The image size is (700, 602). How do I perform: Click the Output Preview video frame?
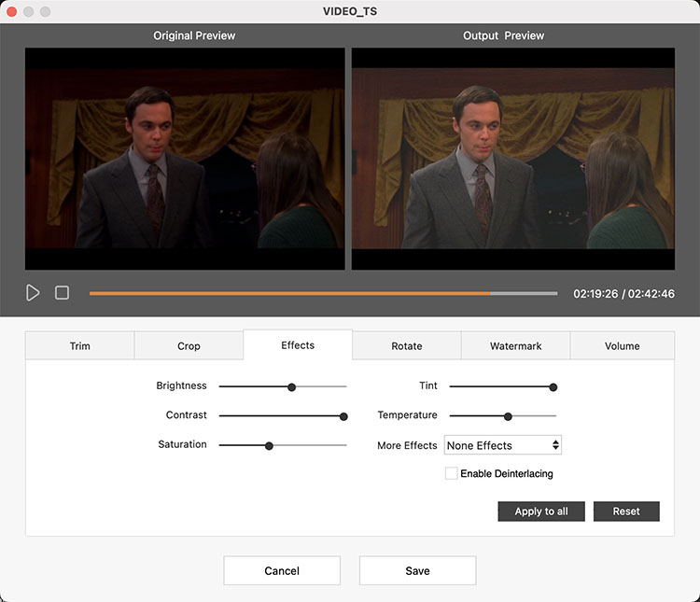513,159
